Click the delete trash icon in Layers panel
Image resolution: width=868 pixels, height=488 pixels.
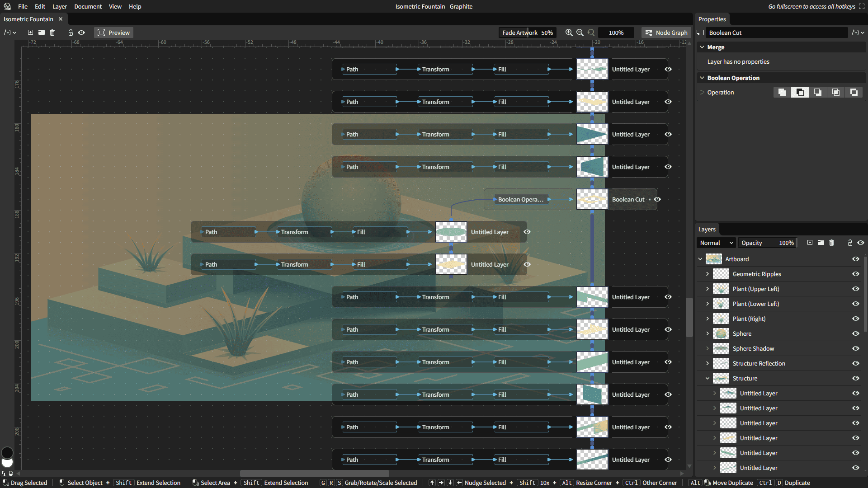click(831, 243)
